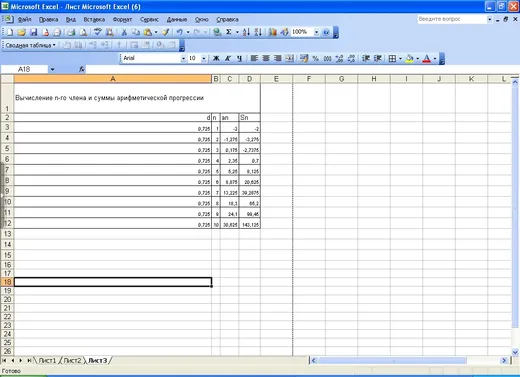Switch to the Лист2 sheet tab
520x377 pixels.
coord(72,360)
